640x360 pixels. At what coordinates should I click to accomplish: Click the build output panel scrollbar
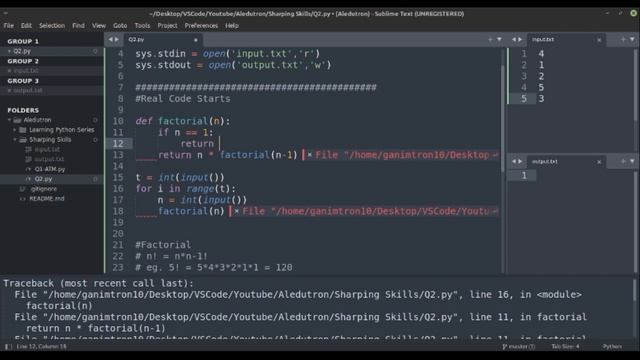point(635,290)
